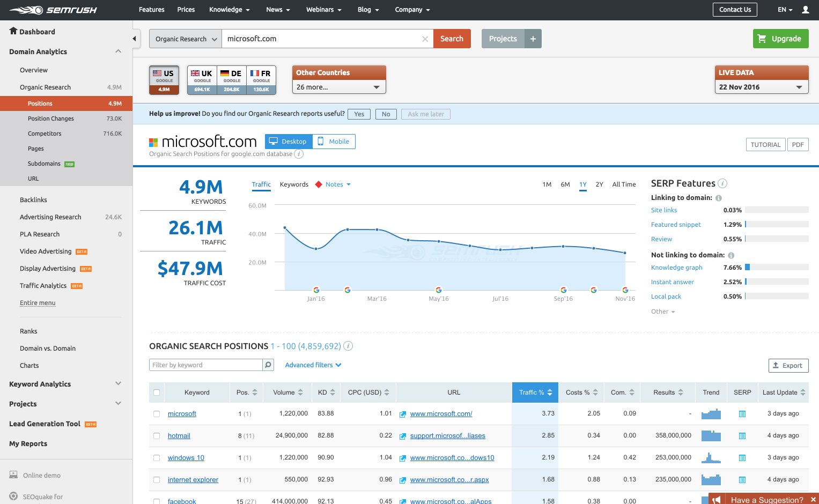This screenshot has height=504, width=819.
Task: Open the Features page in top navigation
Action: 152,10
